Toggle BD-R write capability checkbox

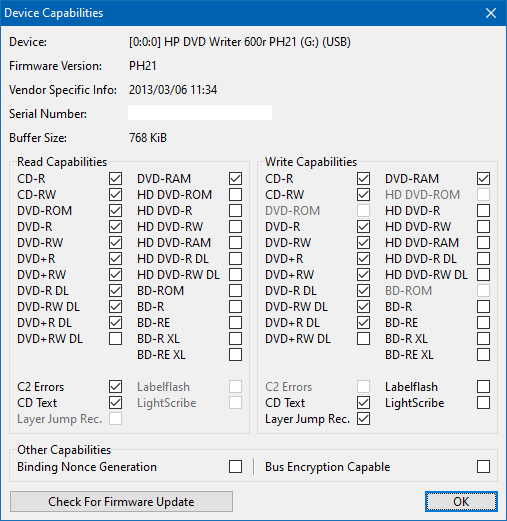483,306
